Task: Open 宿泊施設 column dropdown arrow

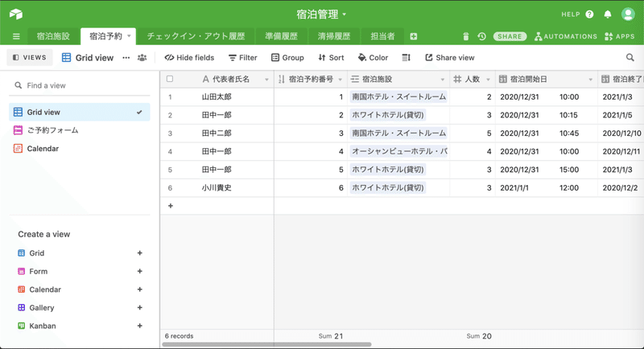Action: (x=442, y=80)
